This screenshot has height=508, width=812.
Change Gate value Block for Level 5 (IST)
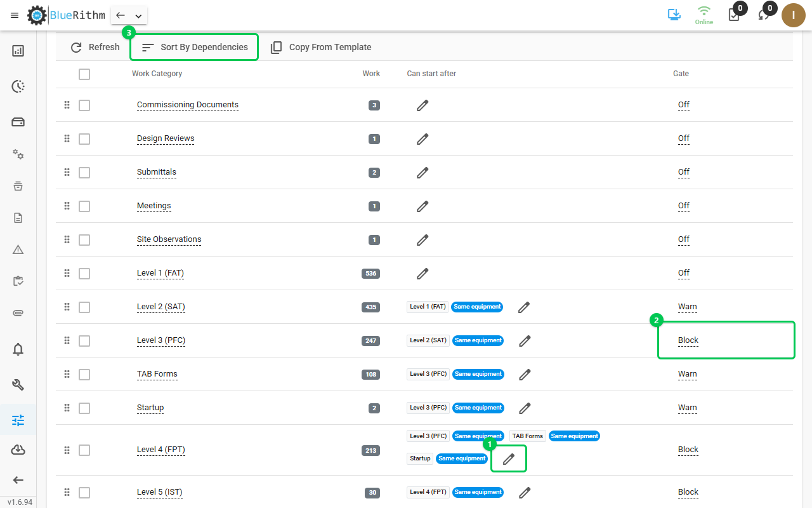[x=688, y=492]
